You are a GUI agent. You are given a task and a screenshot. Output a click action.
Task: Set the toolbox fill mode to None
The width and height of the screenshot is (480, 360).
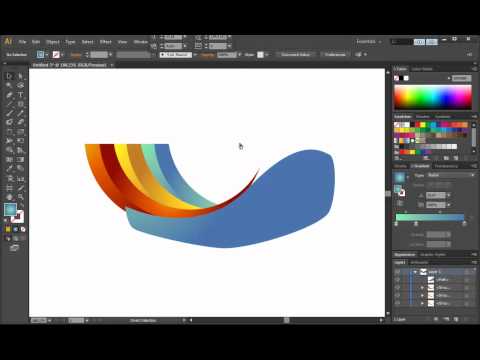click(23, 229)
